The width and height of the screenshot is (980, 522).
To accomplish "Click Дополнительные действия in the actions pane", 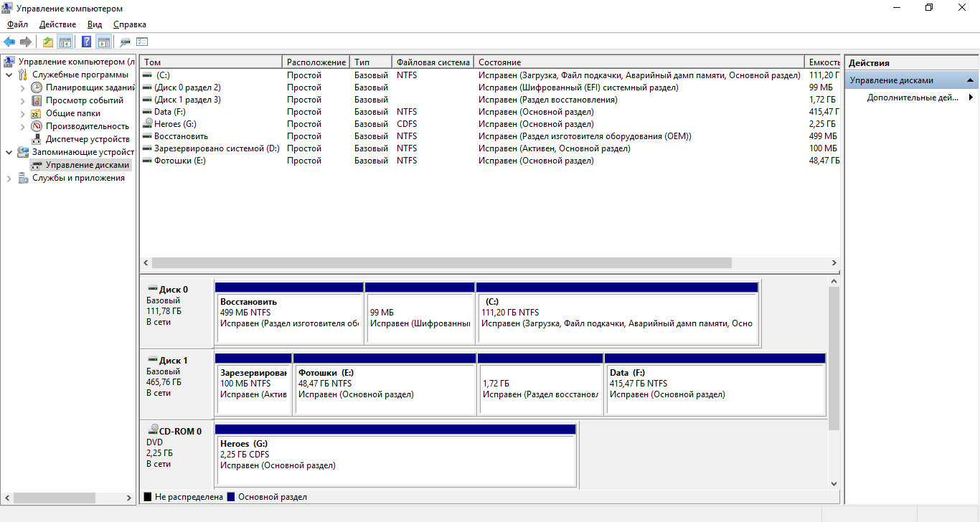I will [x=913, y=98].
